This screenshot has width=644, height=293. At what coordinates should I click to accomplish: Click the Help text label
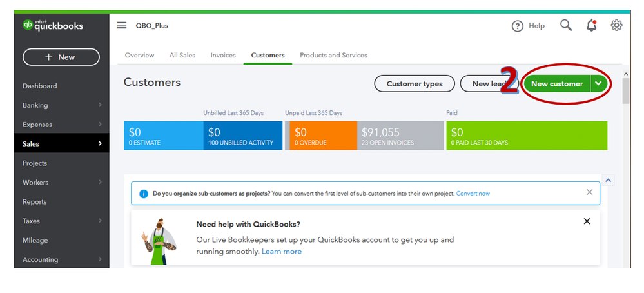(x=536, y=26)
